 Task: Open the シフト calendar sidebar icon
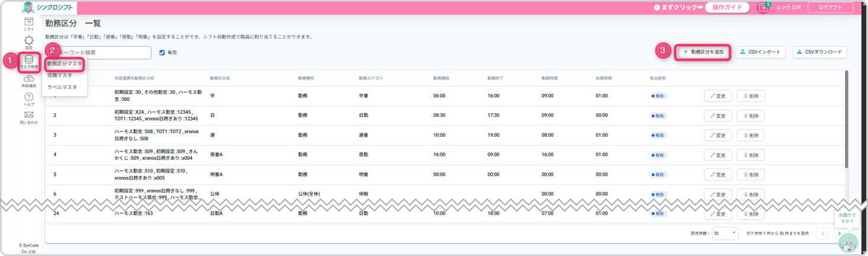[28, 24]
